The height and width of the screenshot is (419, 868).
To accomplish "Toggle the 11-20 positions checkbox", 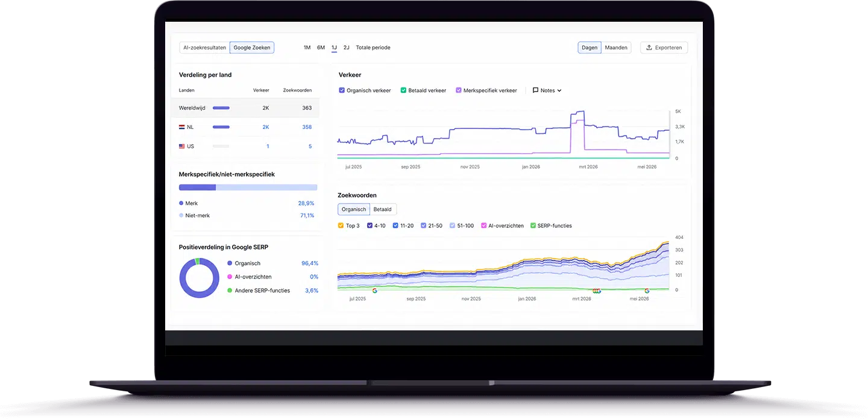I will pos(395,226).
